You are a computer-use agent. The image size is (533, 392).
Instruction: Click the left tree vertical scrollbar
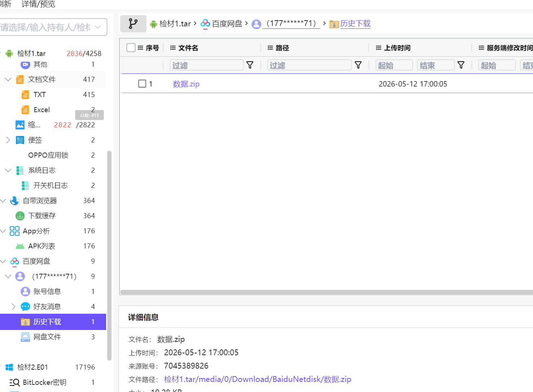(109, 255)
